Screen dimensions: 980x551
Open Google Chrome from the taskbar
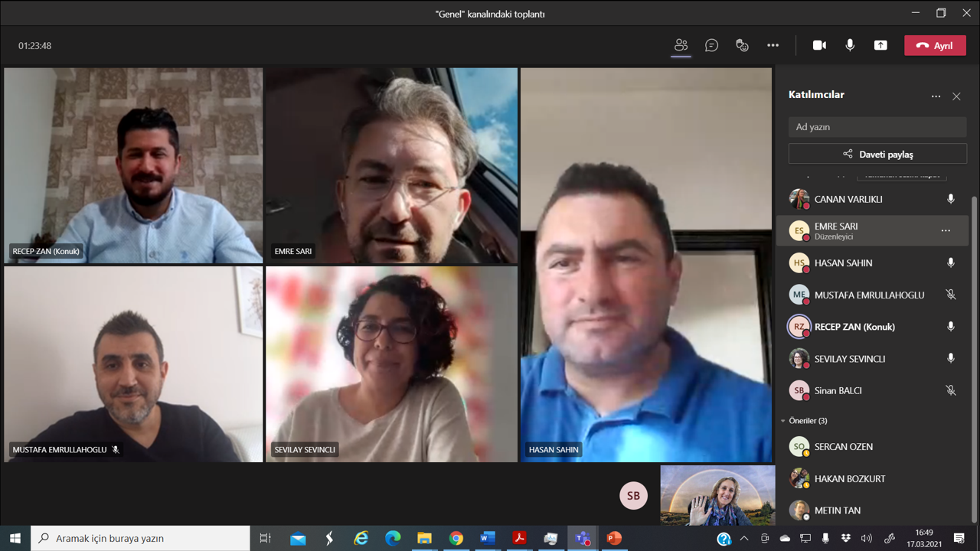coord(456,538)
